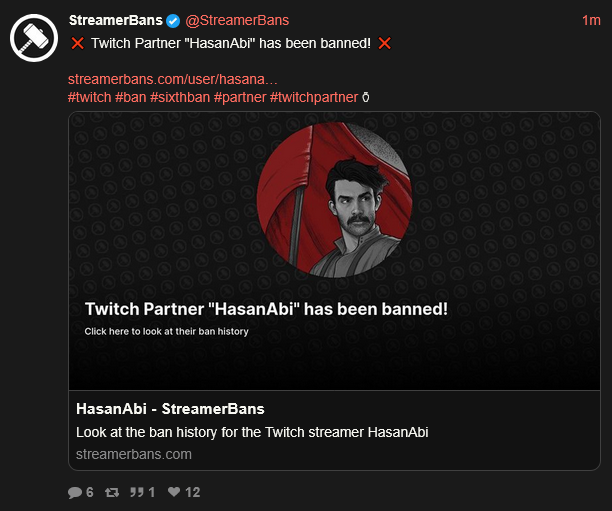
Task: Click the card description about HasanAbi's ban history
Action: tap(252, 432)
